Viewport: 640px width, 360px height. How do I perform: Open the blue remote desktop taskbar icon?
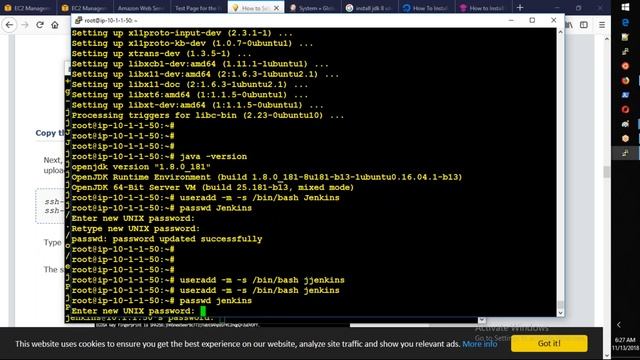[625, 95]
